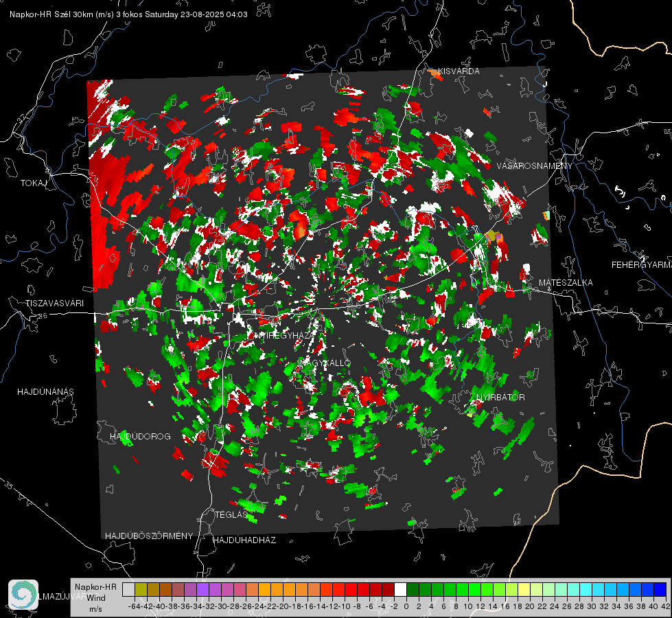The height and width of the screenshot is (618, 672).
Task: Select the TOKAJ city label
Action: tap(34, 183)
